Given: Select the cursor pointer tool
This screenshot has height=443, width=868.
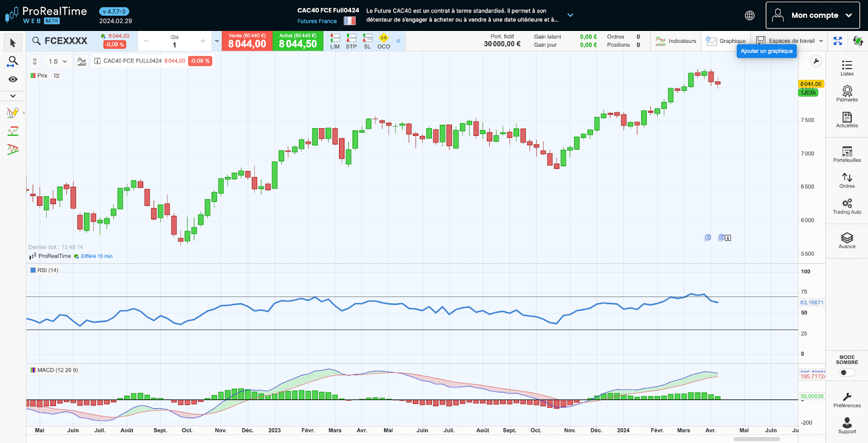Looking at the screenshot, I should pos(13,43).
